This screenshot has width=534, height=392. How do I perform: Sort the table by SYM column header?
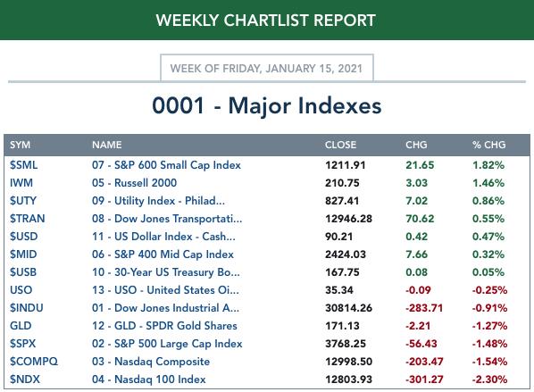(x=20, y=145)
